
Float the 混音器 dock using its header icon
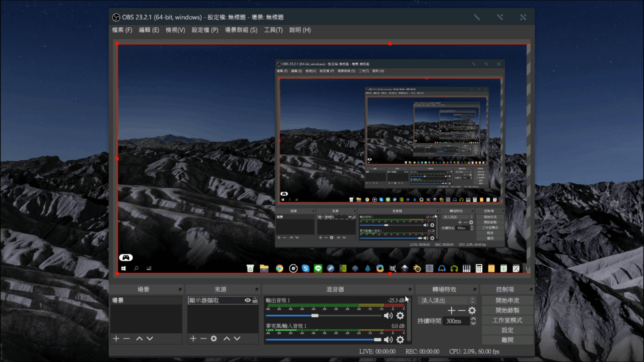(410, 289)
